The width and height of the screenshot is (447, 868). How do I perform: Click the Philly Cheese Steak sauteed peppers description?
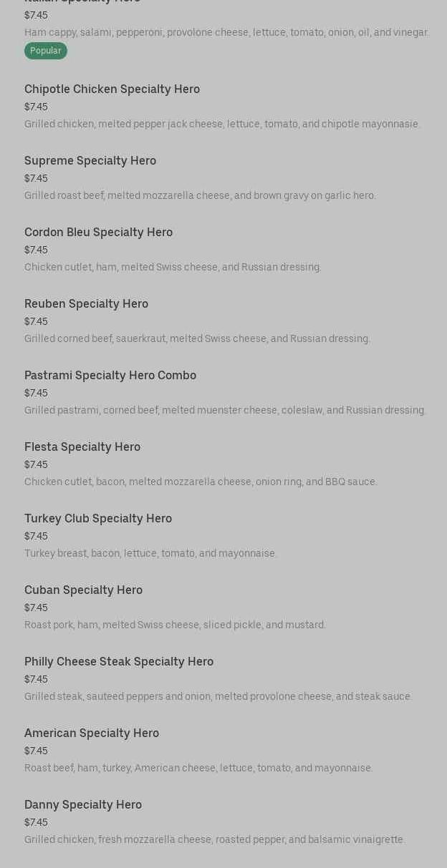pos(218,696)
